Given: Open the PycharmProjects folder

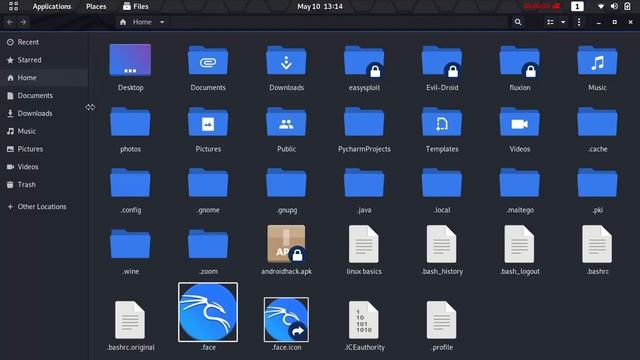Looking at the screenshot, I should coord(364,122).
